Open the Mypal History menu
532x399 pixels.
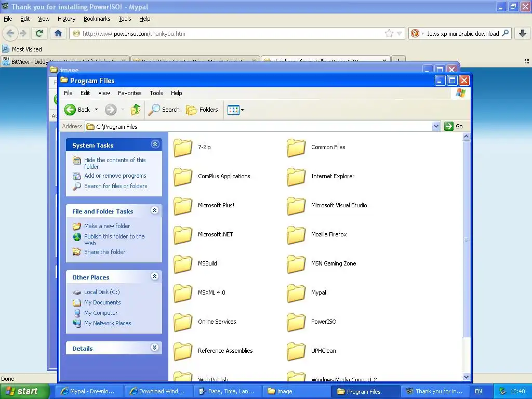coord(66,19)
